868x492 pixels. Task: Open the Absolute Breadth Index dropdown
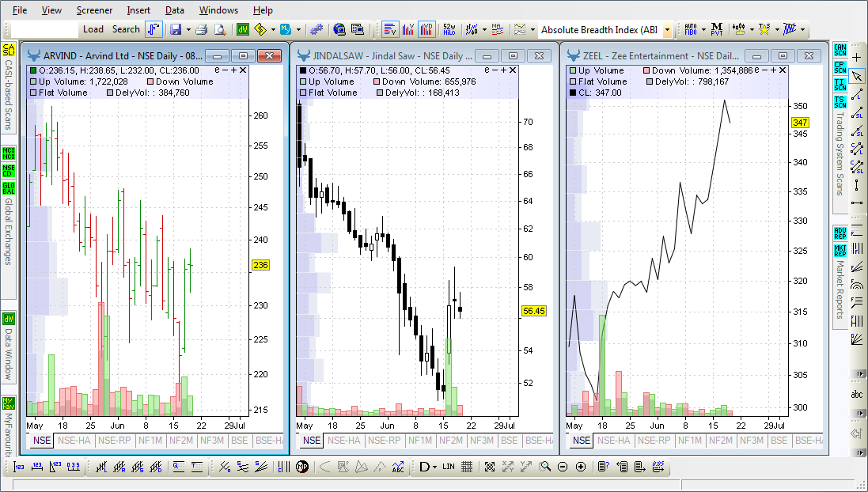click(668, 30)
